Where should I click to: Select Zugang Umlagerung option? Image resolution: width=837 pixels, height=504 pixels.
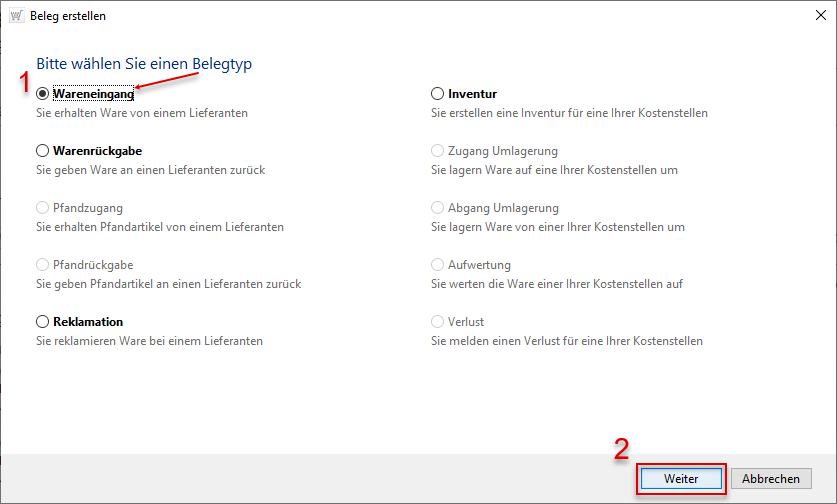437,151
